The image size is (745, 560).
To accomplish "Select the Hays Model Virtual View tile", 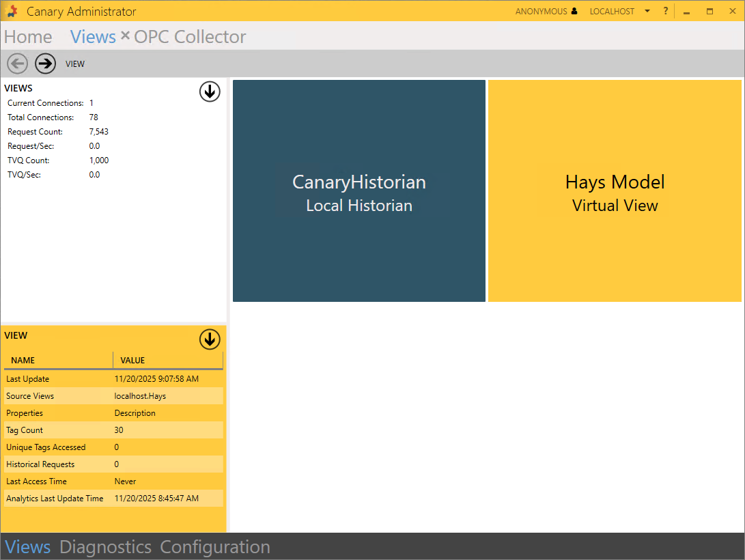I will [615, 191].
